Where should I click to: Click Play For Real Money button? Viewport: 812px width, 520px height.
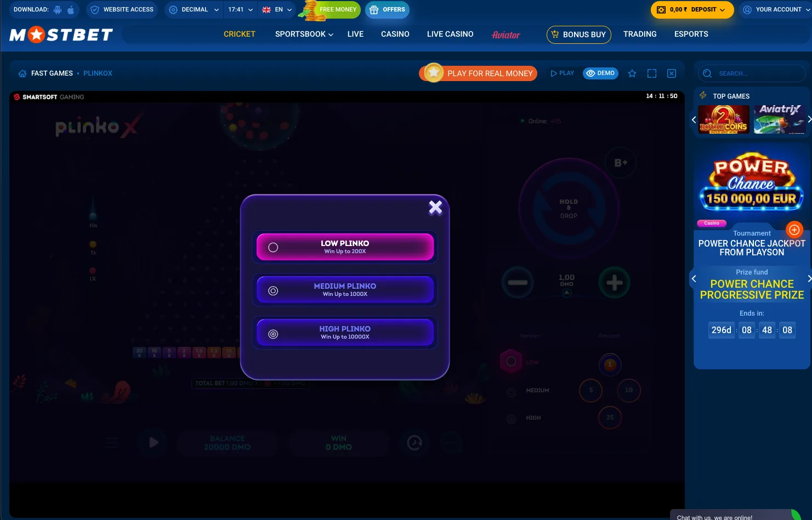[479, 73]
